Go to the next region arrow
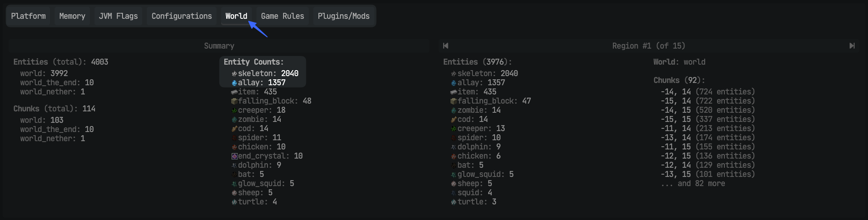The image size is (868, 220). coord(852,46)
